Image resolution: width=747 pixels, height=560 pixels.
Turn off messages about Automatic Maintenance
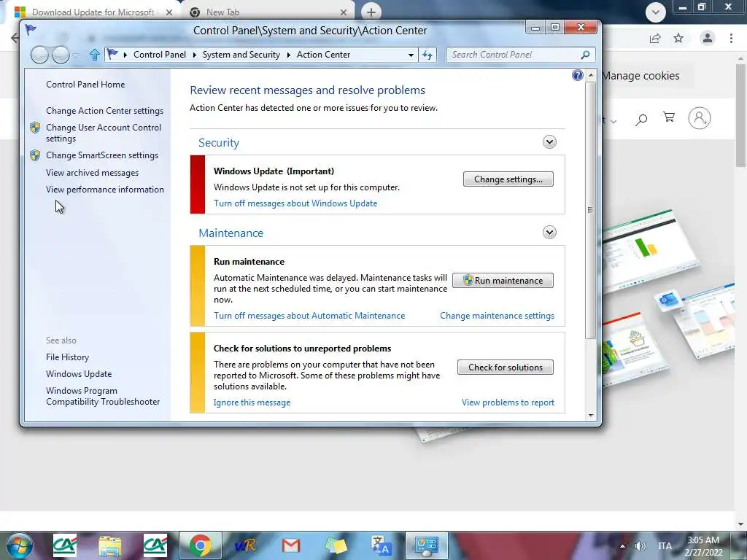309,316
